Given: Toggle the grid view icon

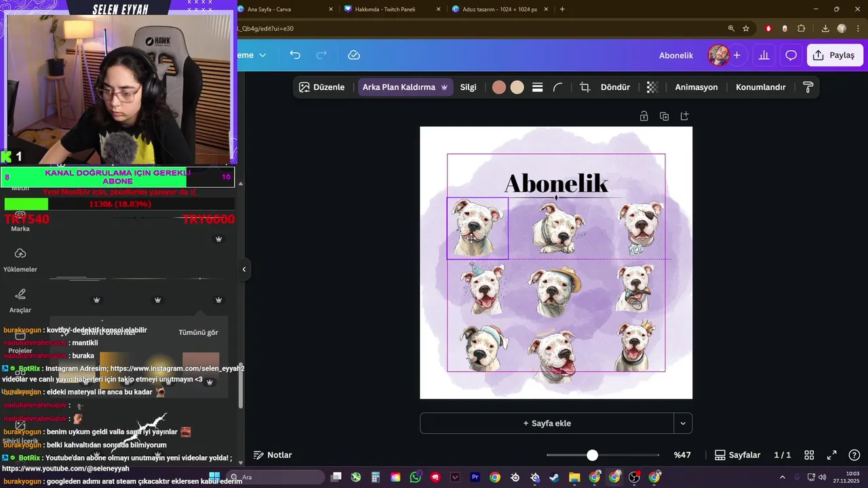Looking at the screenshot, I should [809, 455].
